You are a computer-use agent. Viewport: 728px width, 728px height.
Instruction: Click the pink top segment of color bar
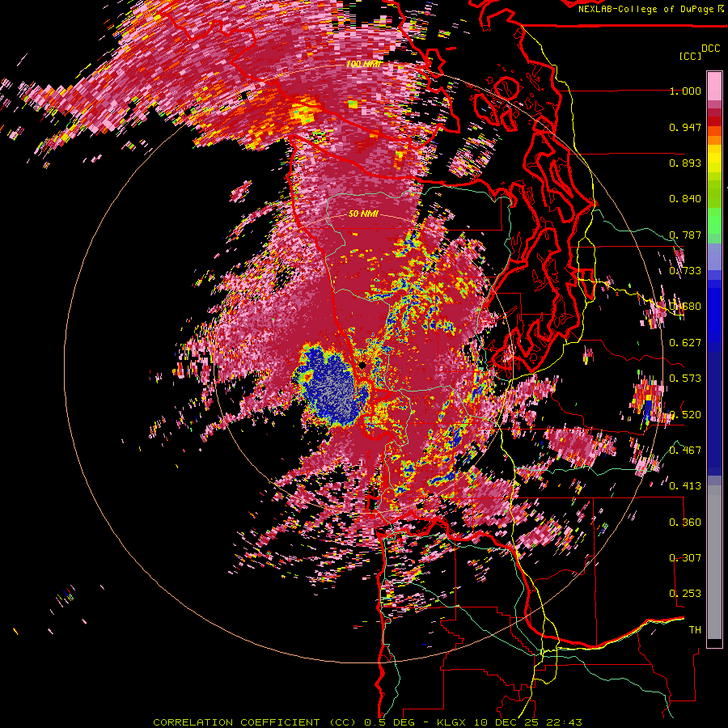714,86
